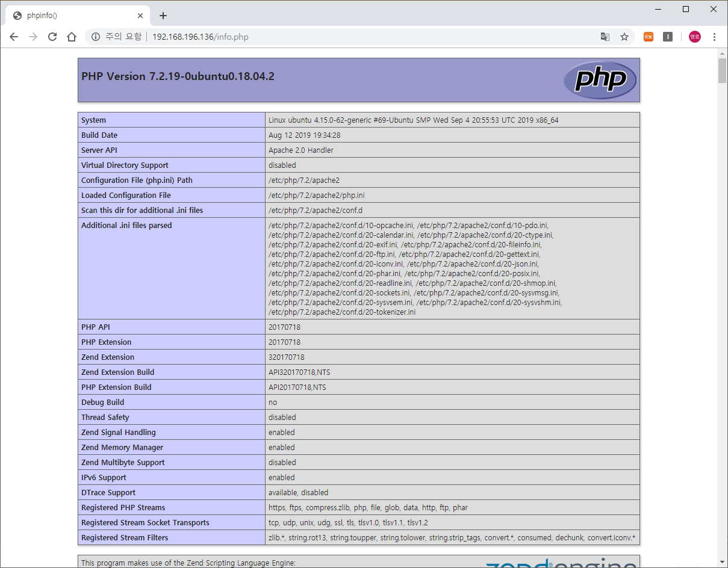This screenshot has width=728, height=568.
Task: Open the user profile avatar
Action: tap(695, 37)
